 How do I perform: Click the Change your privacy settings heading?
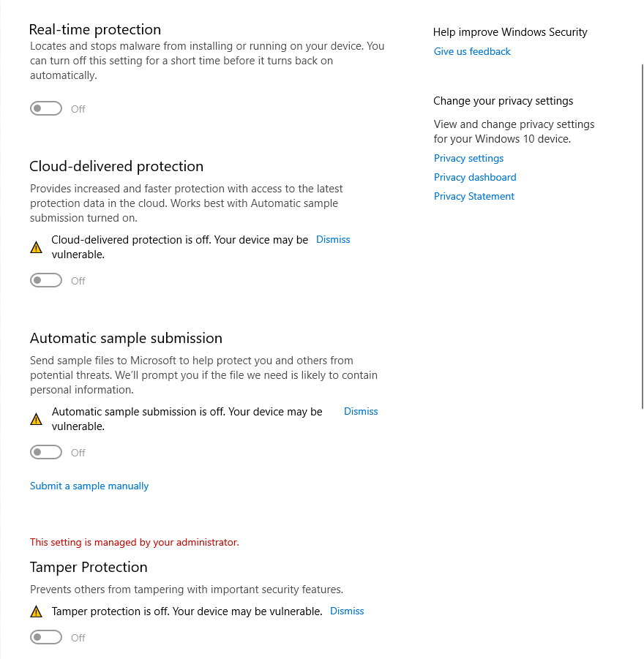pos(503,101)
